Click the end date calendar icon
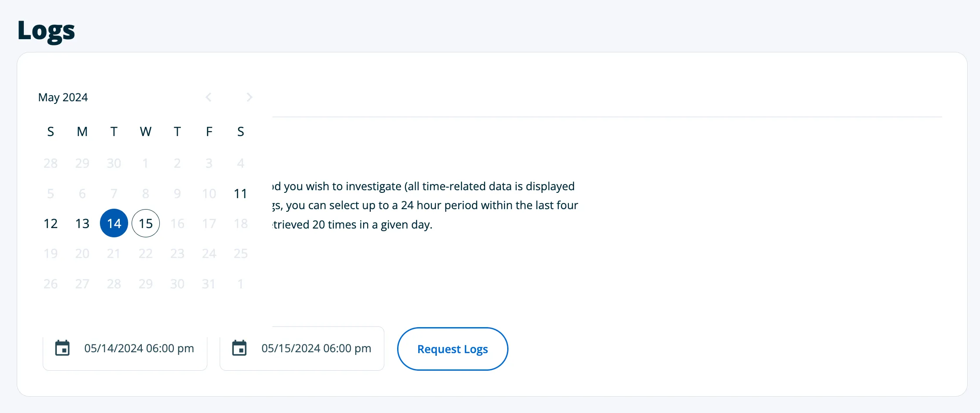 [x=239, y=348]
